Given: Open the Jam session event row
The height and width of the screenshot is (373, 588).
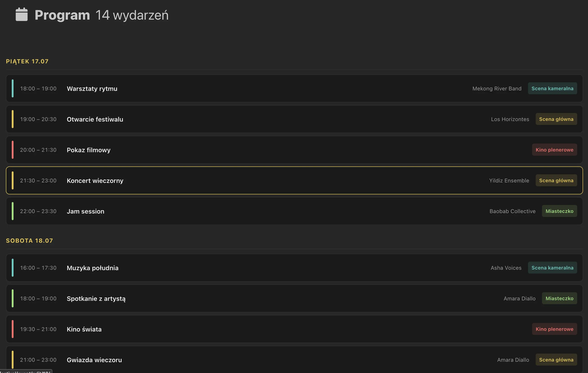Looking at the screenshot, I should [294, 211].
